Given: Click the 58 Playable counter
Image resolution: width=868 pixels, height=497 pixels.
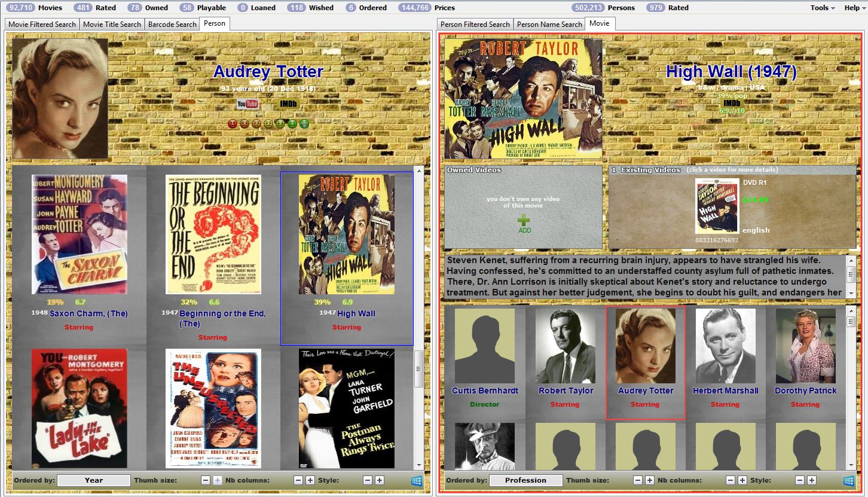Looking at the screenshot, I should [203, 8].
